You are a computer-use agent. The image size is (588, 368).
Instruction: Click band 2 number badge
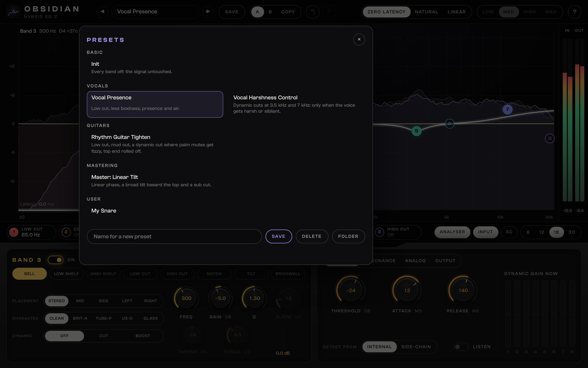[66, 232]
